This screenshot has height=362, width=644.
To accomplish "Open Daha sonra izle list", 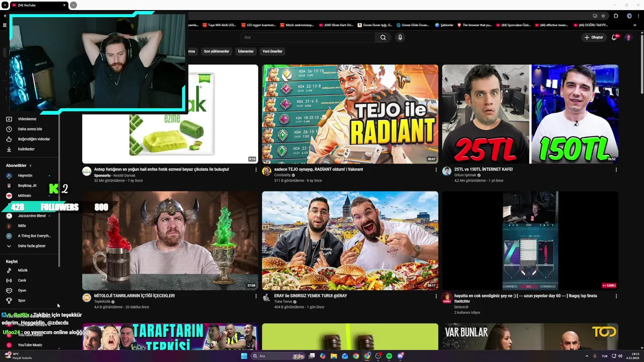I will coord(29,129).
